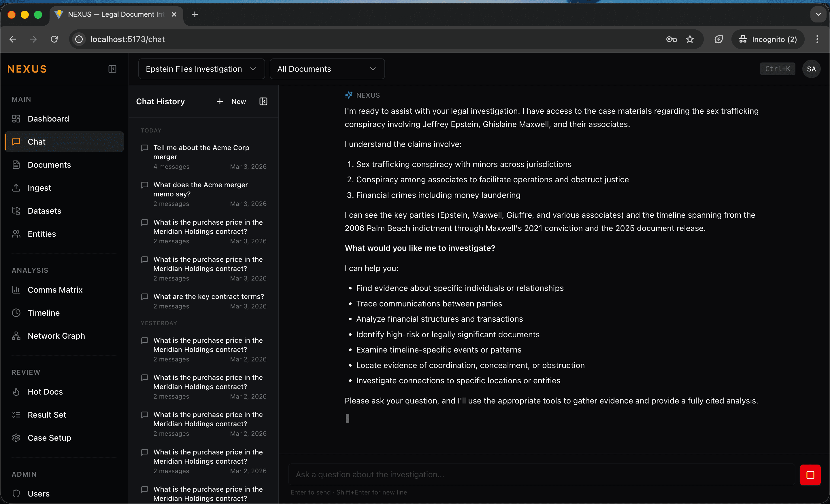The height and width of the screenshot is (504, 830).
Task: Open the Timeline analysis page
Action: pos(44,313)
